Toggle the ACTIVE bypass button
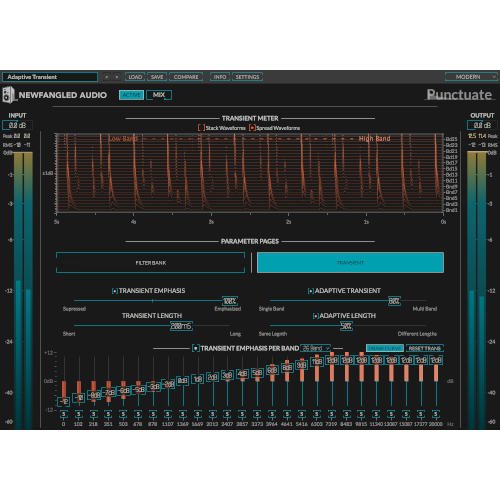Image resolution: width=500 pixels, height=500 pixels. point(131,95)
